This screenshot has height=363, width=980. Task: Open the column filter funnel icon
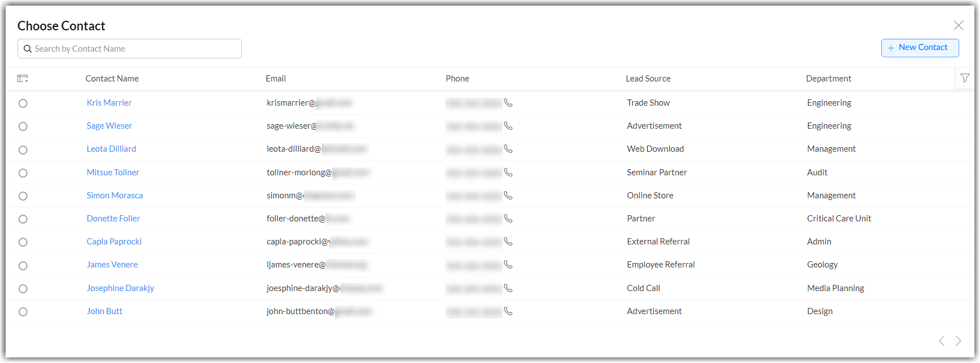(x=965, y=78)
